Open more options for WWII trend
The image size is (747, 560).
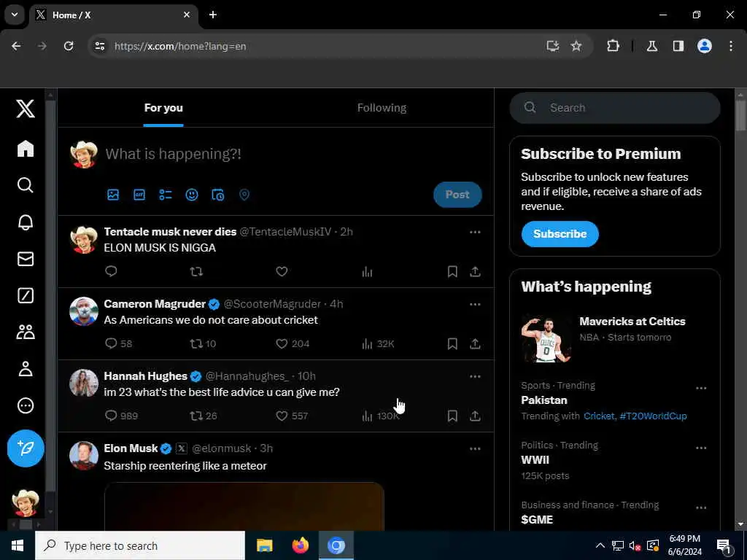coord(701,448)
